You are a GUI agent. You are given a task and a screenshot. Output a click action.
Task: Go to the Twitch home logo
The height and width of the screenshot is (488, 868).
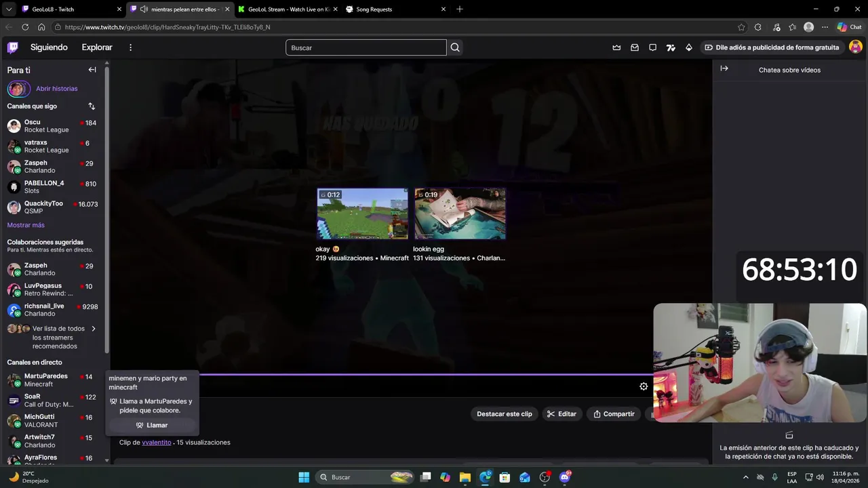pos(13,47)
